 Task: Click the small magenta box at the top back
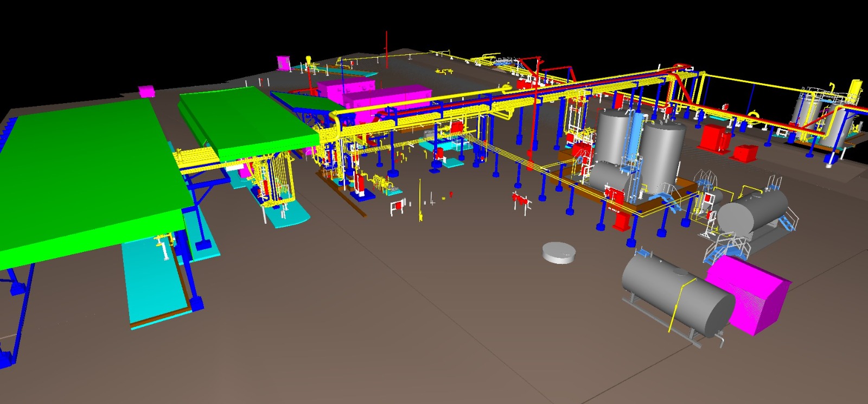[x=283, y=63]
